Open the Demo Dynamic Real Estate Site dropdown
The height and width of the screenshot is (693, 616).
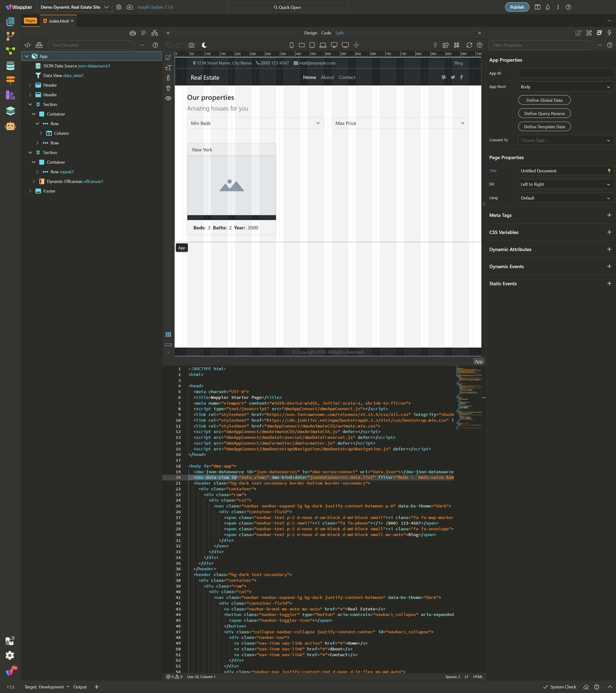click(75, 7)
